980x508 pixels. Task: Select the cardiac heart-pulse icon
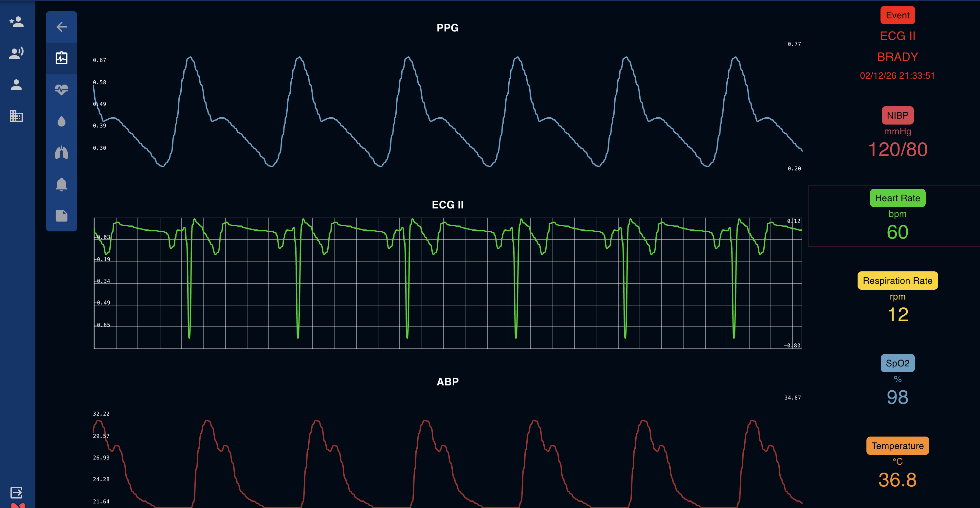click(x=61, y=89)
